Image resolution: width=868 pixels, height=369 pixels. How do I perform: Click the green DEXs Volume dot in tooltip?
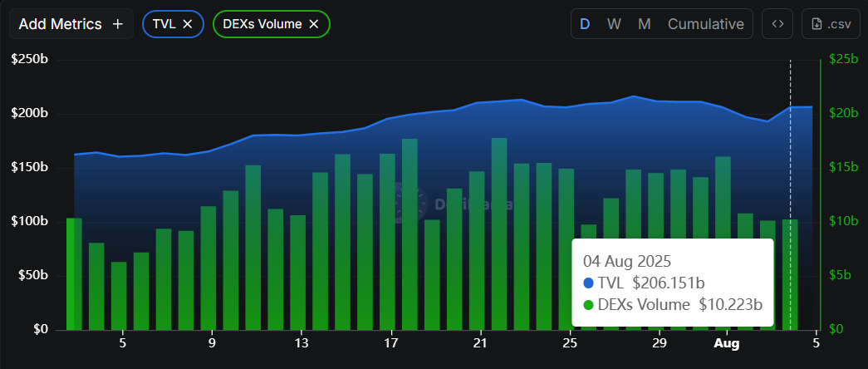tap(588, 305)
